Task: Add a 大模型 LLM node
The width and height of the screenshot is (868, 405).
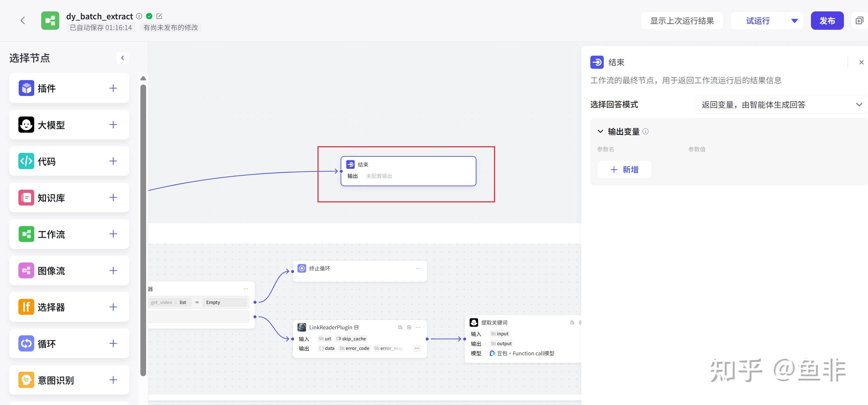Action: 113,124
